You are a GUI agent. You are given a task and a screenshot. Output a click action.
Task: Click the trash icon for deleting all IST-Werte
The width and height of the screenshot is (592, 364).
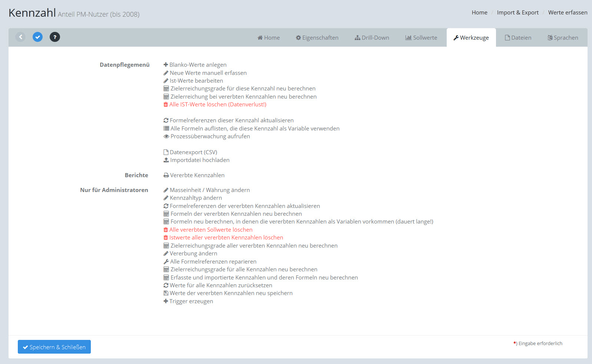coord(166,105)
